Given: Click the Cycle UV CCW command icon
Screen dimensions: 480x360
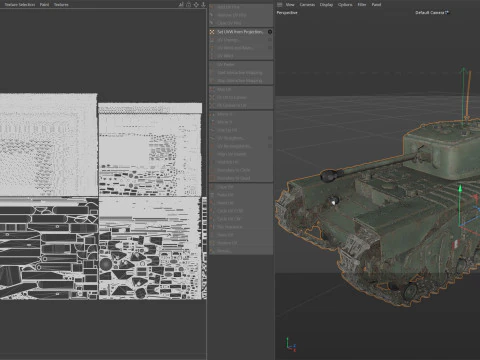Looking at the screenshot, I should 212,211.
